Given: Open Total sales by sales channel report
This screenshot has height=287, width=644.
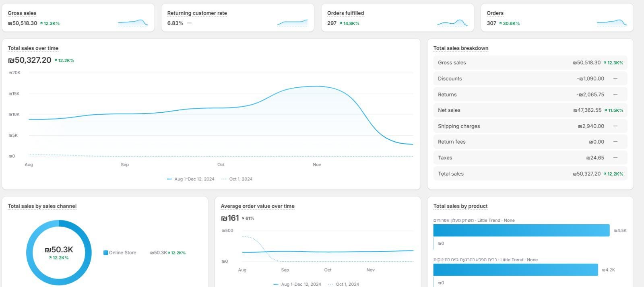Looking at the screenshot, I should click(42, 206).
